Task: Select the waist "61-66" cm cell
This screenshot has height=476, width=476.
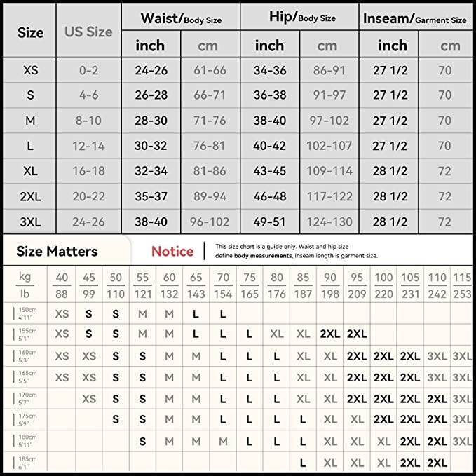Action: click(208, 71)
